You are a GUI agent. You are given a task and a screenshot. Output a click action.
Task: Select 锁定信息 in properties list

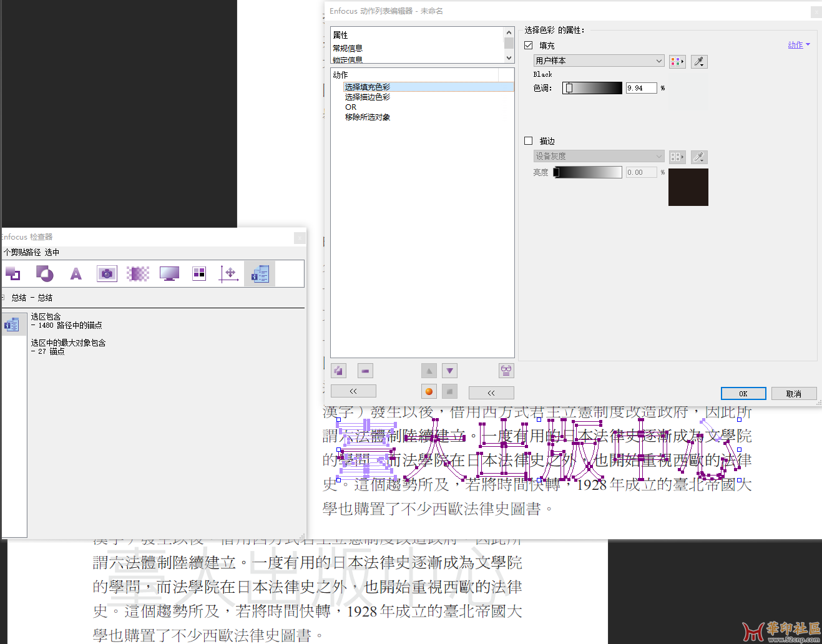348,60
